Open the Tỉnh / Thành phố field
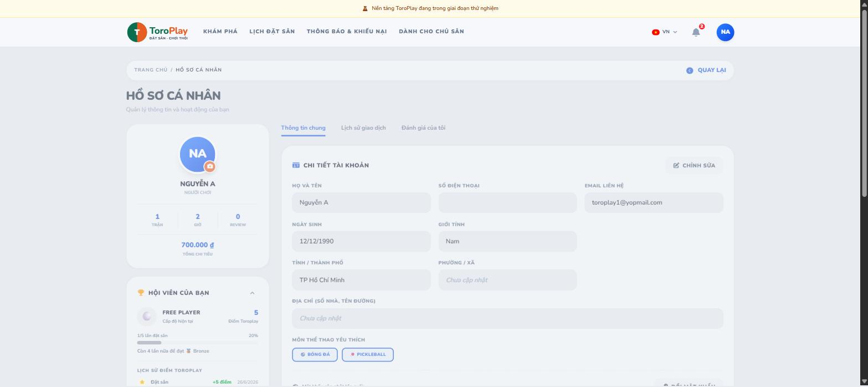868x387 pixels. pyautogui.click(x=361, y=280)
